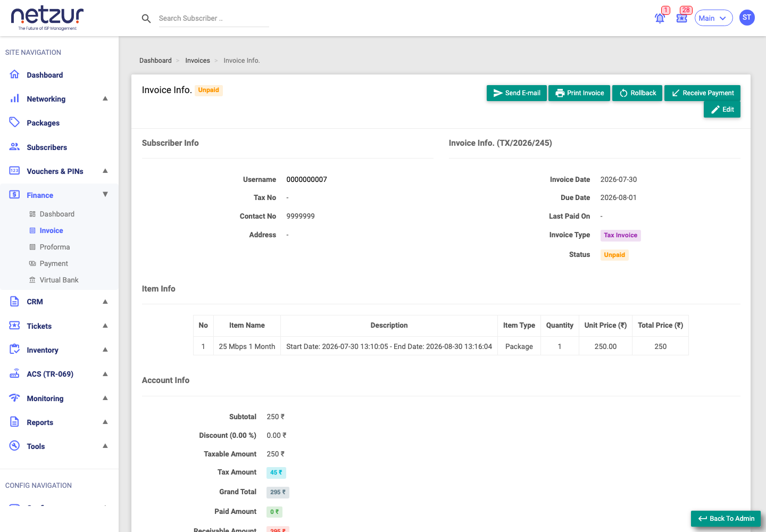Select Virtual Bank under Finance
766x532 pixels.
59,280
